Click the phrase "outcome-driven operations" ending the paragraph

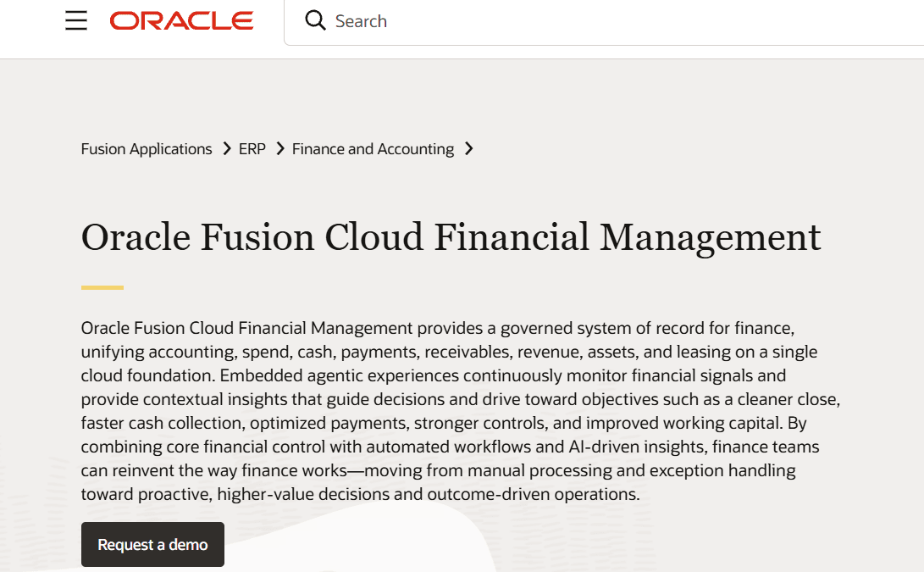coord(533,494)
